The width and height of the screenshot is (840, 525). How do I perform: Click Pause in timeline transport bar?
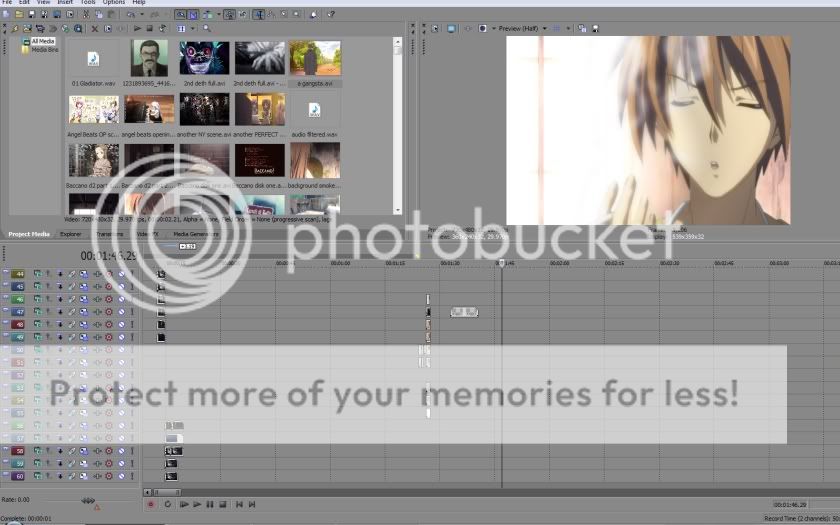tap(209, 504)
